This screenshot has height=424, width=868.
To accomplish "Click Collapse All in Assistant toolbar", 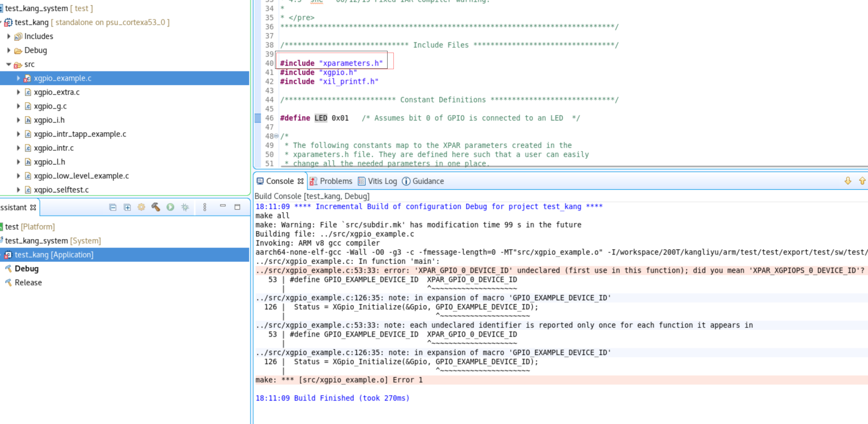I will point(112,207).
